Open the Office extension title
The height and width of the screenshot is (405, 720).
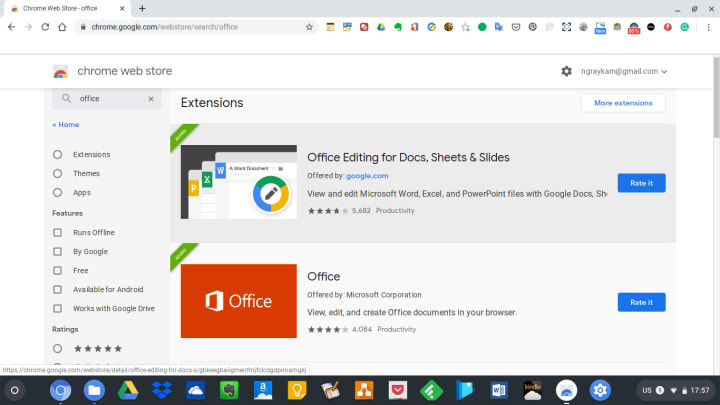[x=324, y=276]
